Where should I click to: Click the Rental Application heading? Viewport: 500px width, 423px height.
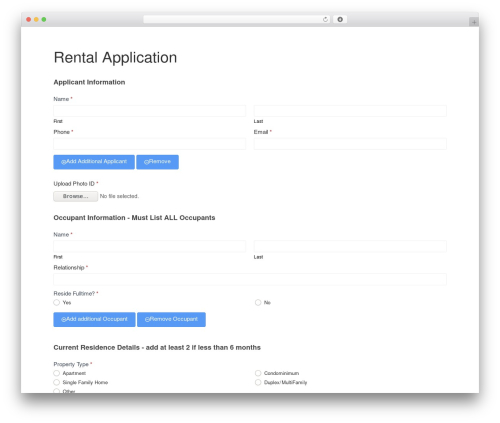tap(115, 58)
